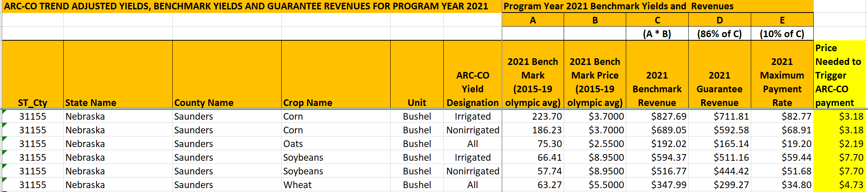Select the 223.70 benchmark yield cell

click(x=547, y=117)
